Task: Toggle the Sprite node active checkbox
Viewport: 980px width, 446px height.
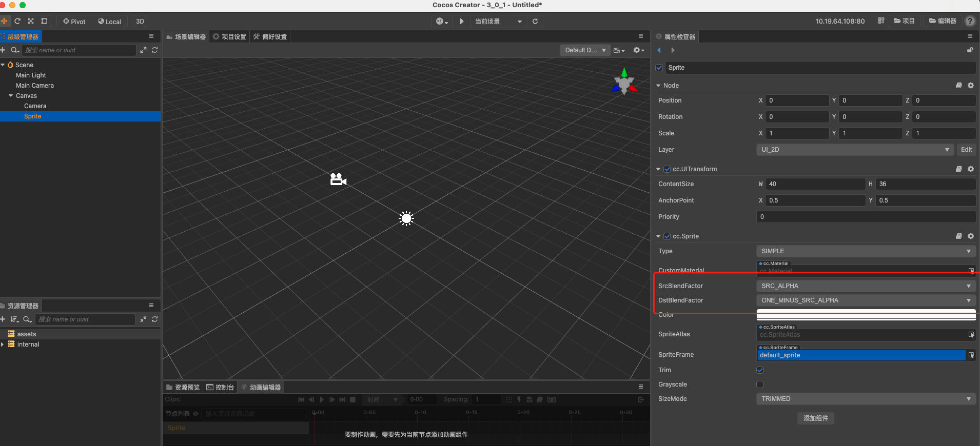Action: (659, 68)
